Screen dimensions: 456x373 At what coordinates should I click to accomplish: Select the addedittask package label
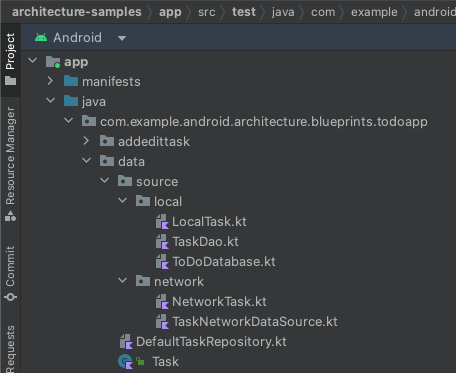pyautogui.click(x=154, y=142)
